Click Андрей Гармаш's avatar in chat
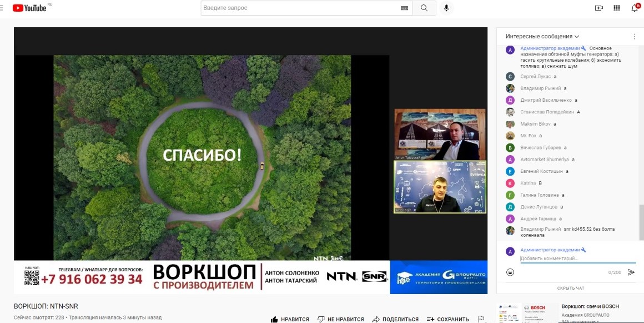The height and width of the screenshot is (323, 644). coord(510,219)
